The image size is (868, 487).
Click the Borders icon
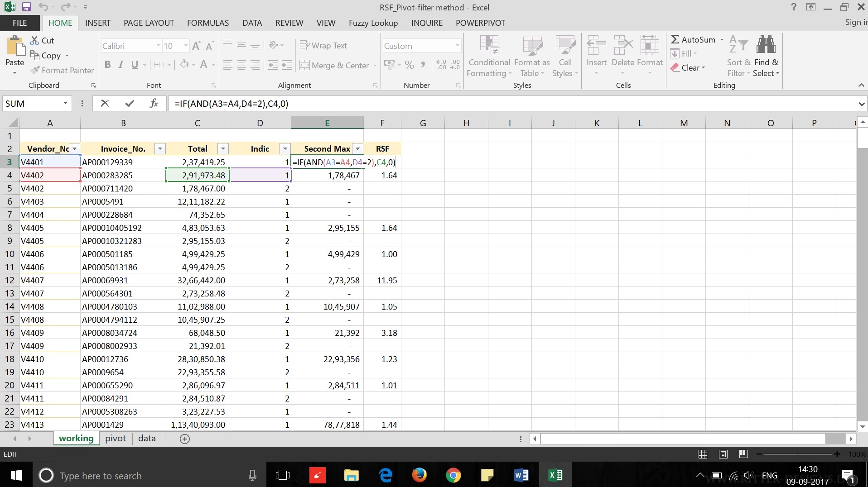[159, 65]
